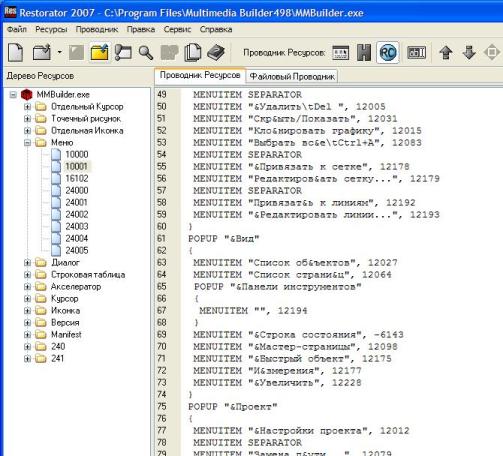503x456 pixels.
Task: Select menu resource 24004
Action: [77, 238]
